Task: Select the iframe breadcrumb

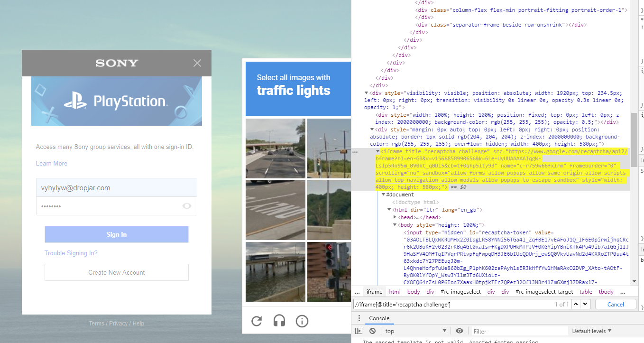Action: click(x=374, y=292)
